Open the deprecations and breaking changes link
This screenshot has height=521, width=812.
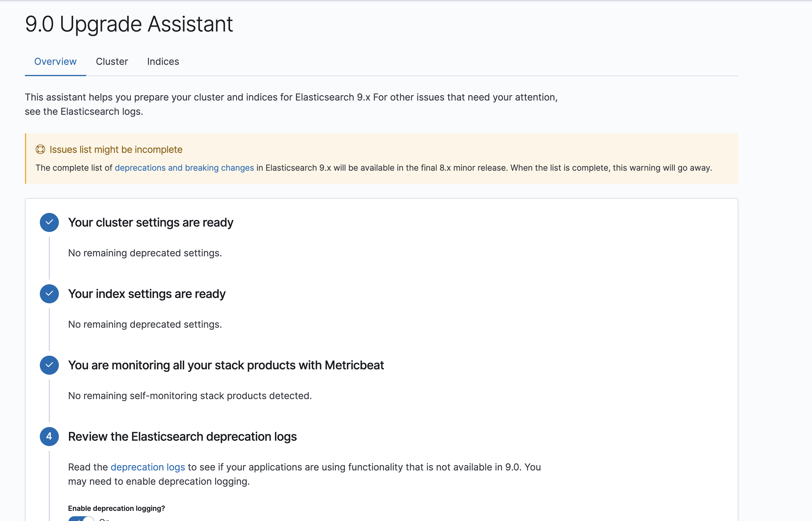(184, 167)
